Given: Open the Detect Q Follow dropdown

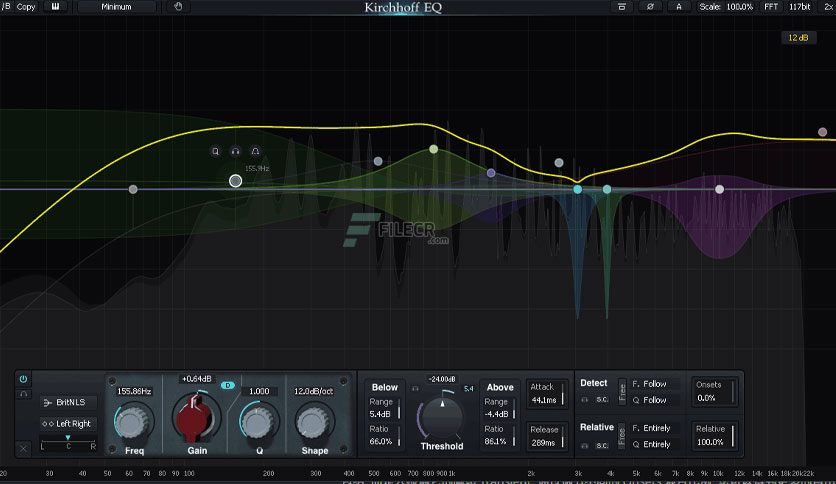Looking at the screenshot, I should pyautogui.click(x=655, y=400).
